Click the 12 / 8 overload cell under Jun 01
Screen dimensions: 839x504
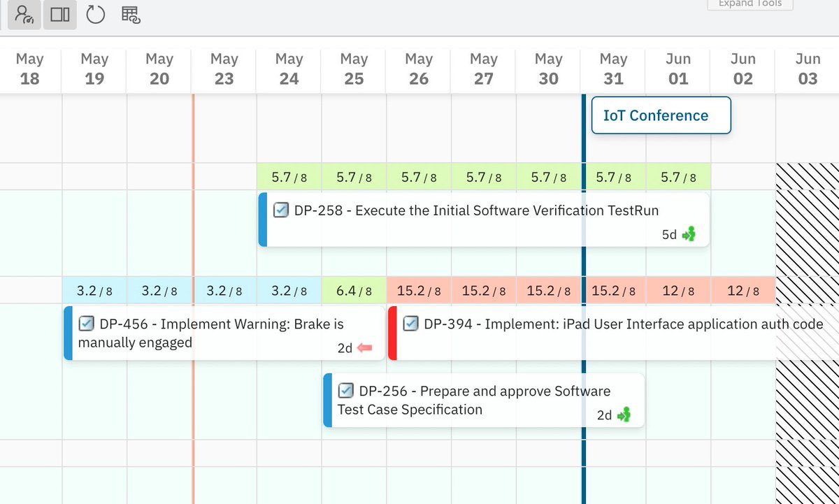pos(678,290)
